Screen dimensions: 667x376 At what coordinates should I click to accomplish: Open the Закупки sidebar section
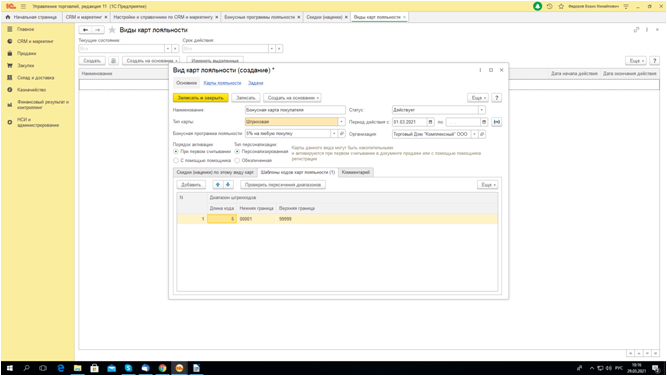click(26, 66)
